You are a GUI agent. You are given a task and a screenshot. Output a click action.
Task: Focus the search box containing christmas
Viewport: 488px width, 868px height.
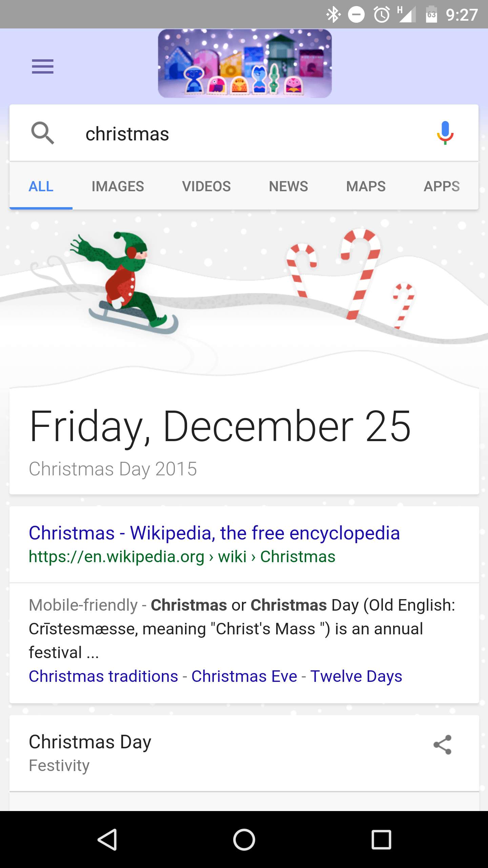tap(244, 133)
